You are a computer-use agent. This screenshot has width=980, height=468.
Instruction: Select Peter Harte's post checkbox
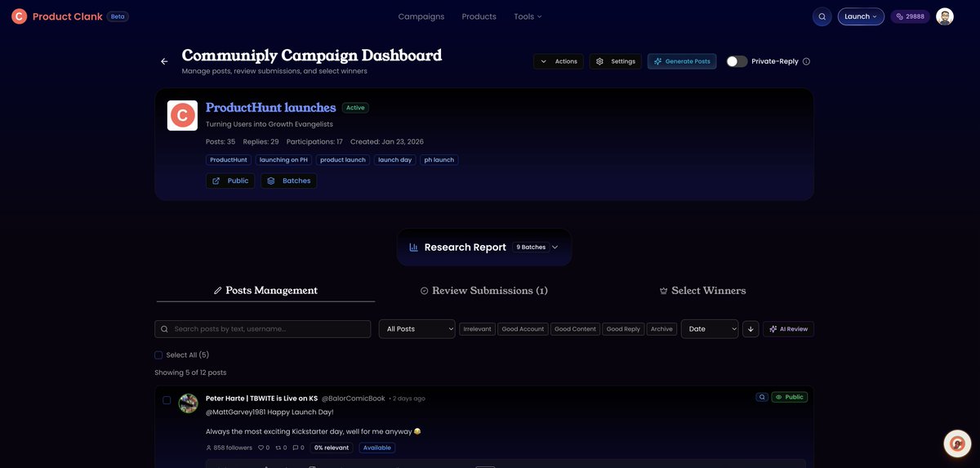pyautogui.click(x=167, y=400)
